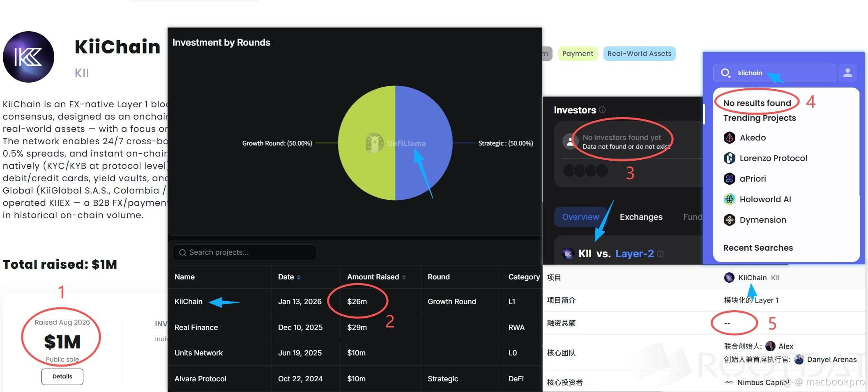
Task: Click the DeFi category cell
Action: point(516,379)
